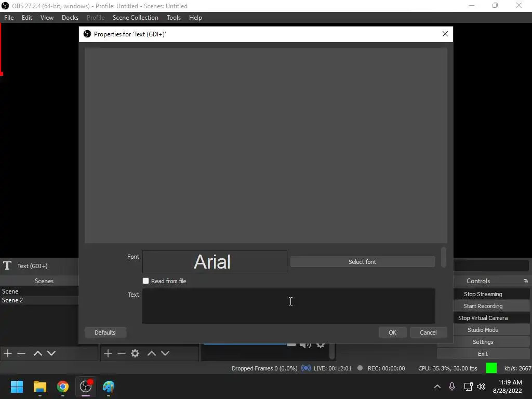Close the Properties for Text (GDI+) dialog
The width and height of the screenshot is (532, 399).
[x=445, y=34]
